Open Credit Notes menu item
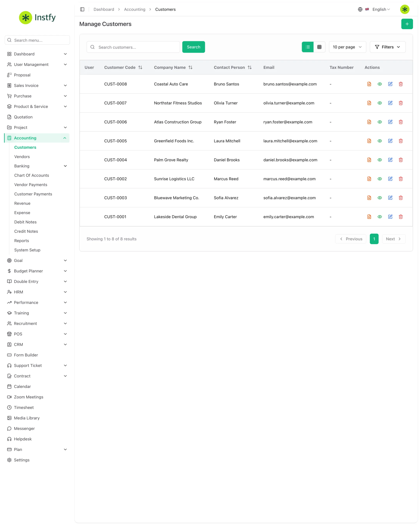Screen dimensions: 420x525 (26, 231)
